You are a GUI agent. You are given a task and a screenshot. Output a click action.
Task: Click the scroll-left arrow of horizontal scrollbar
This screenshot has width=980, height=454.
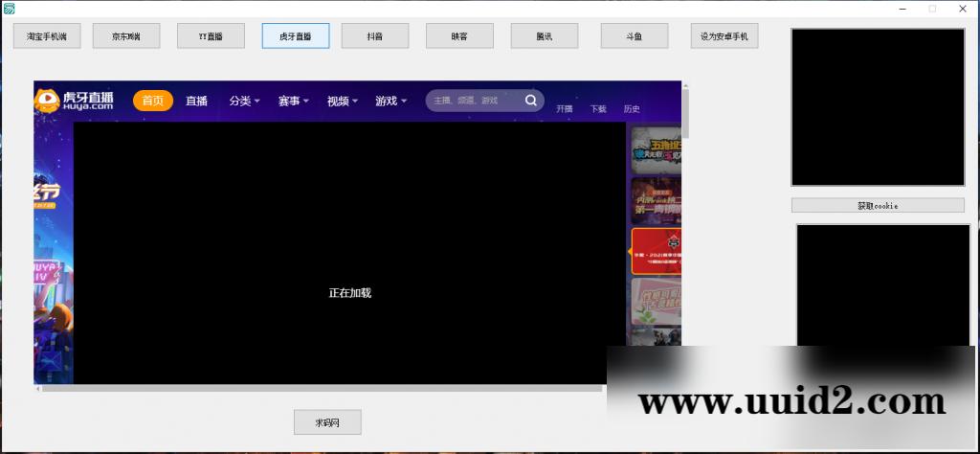37,388
